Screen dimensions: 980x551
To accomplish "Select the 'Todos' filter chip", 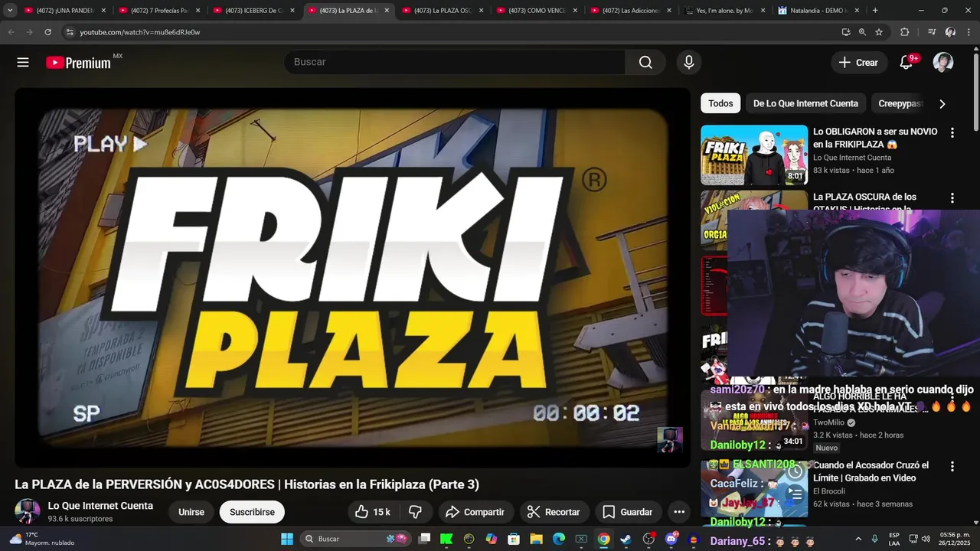I will [x=720, y=103].
